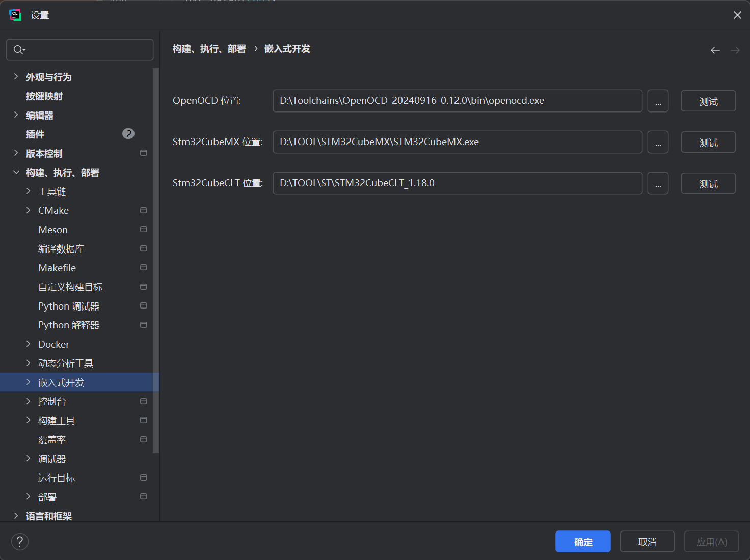Browse for Stm32CubeMX location with ellipsis button
Screen dimensions: 750x560
point(658,142)
